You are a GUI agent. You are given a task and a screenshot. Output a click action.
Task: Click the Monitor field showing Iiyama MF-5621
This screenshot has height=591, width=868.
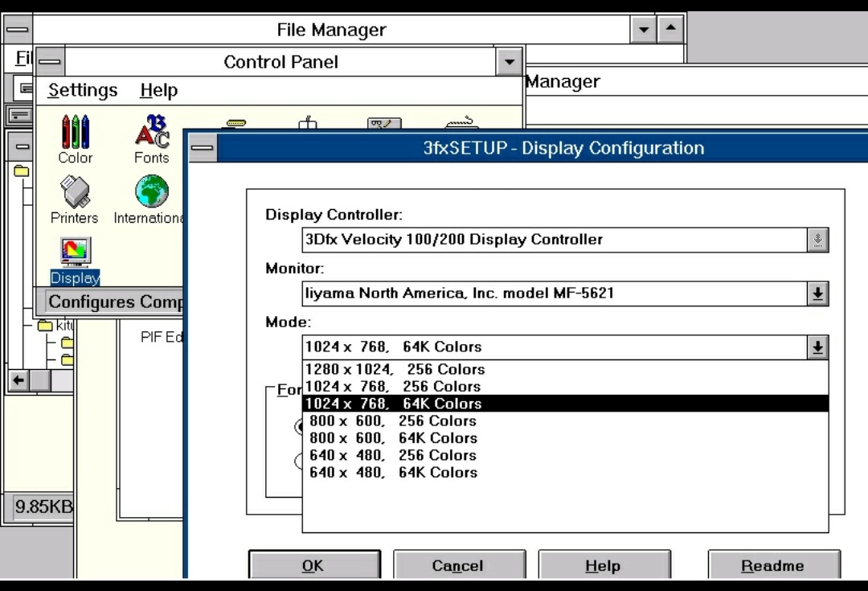point(555,293)
